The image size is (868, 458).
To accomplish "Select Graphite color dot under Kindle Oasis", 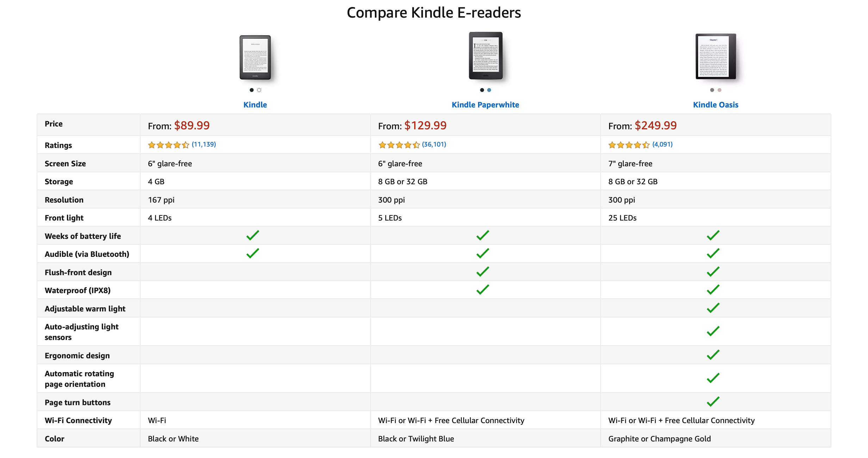I will click(x=712, y=90).
